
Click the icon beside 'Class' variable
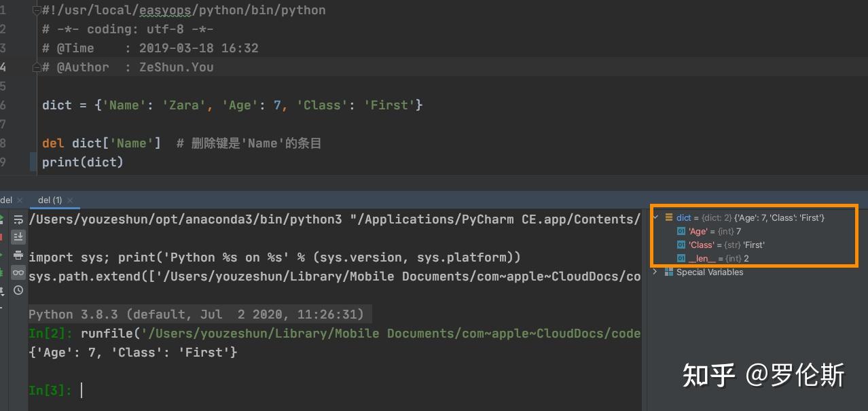click(681, 245)
